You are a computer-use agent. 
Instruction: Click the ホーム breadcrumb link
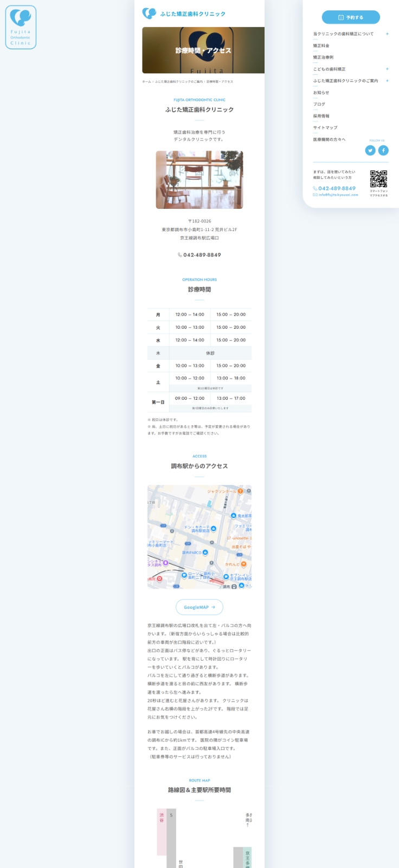[x=146, y=82]
